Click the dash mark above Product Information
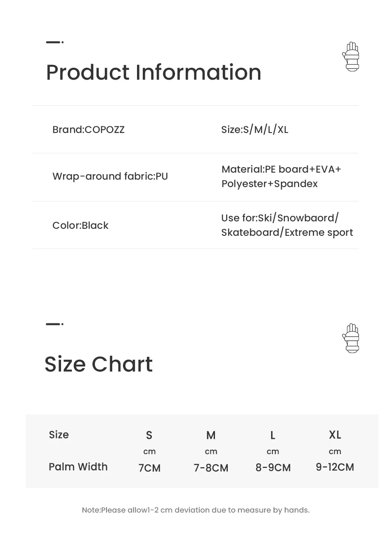 54,42
